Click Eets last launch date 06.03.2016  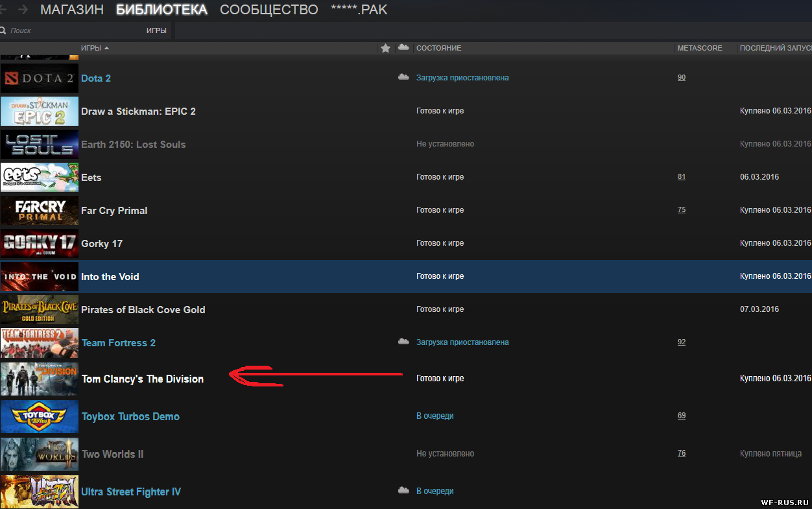click(759, 176)
